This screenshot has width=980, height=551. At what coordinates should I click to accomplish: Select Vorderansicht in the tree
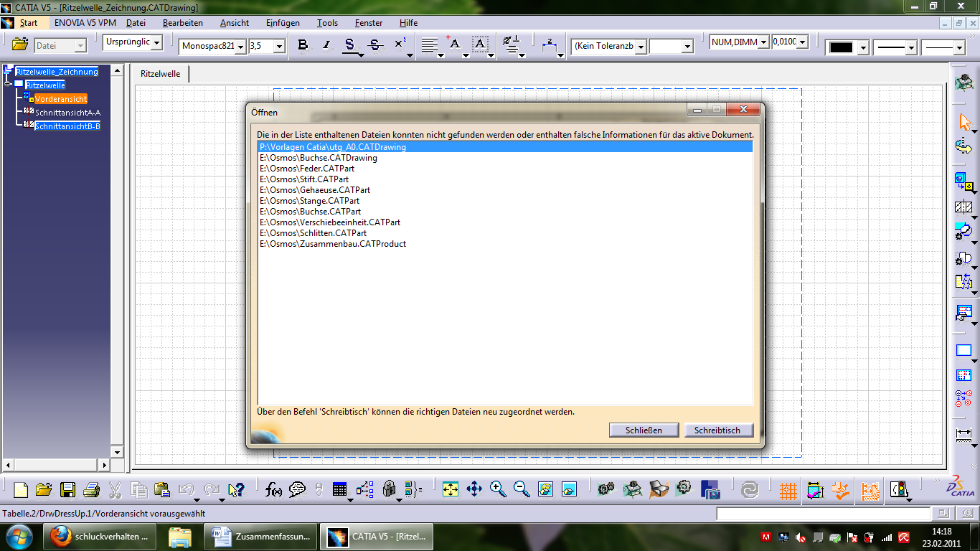61,99
